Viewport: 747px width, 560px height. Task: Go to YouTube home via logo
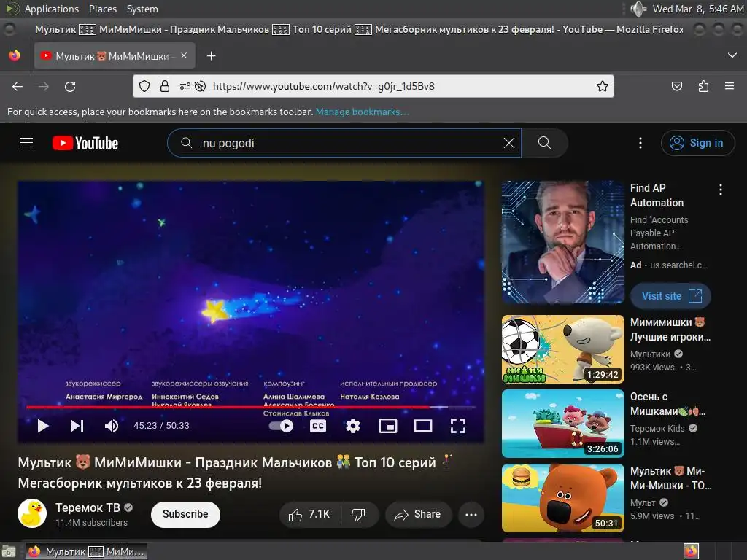click(x=85, y=143)
